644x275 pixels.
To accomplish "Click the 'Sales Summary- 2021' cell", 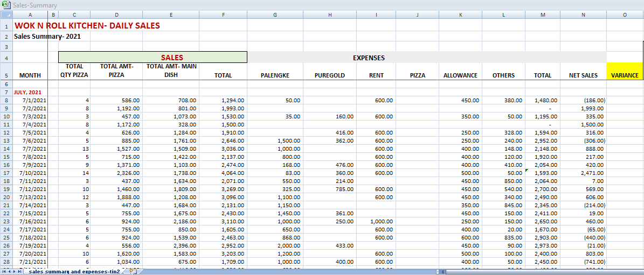I will (x=47, y=36).
